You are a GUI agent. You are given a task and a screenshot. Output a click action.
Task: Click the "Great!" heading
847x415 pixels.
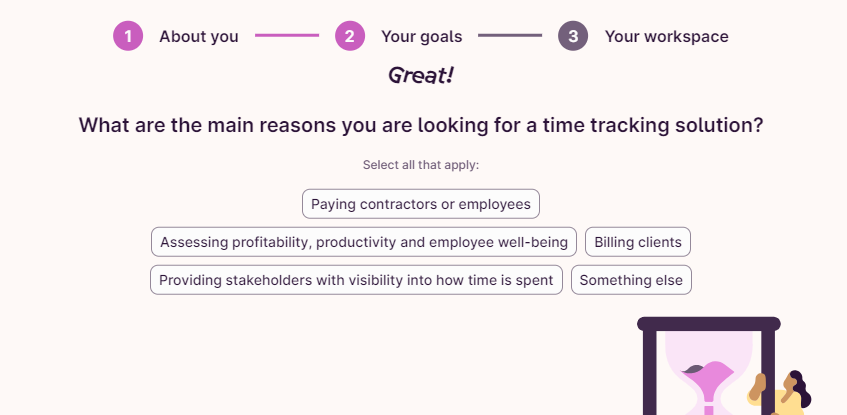(421, 75)
